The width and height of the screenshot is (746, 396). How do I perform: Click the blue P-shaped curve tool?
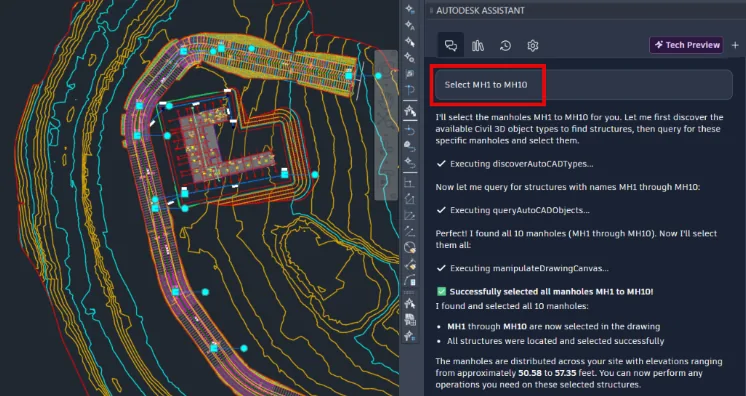click(410, 89)
